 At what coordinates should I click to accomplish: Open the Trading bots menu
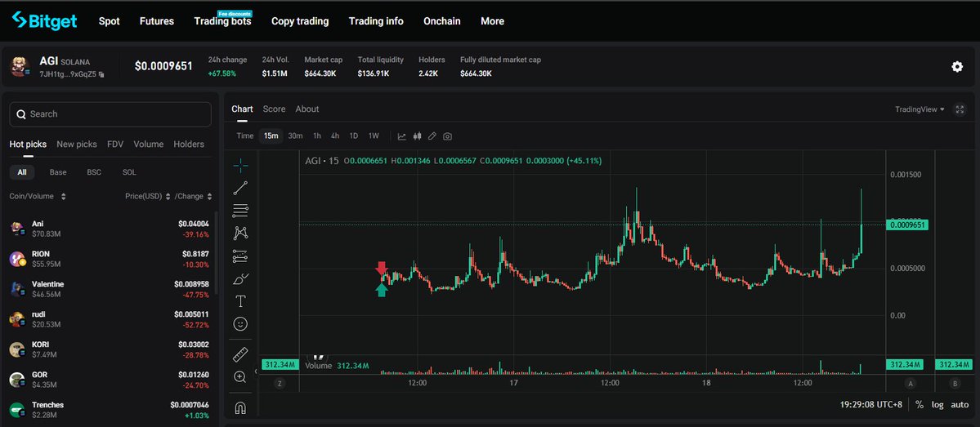222,21
